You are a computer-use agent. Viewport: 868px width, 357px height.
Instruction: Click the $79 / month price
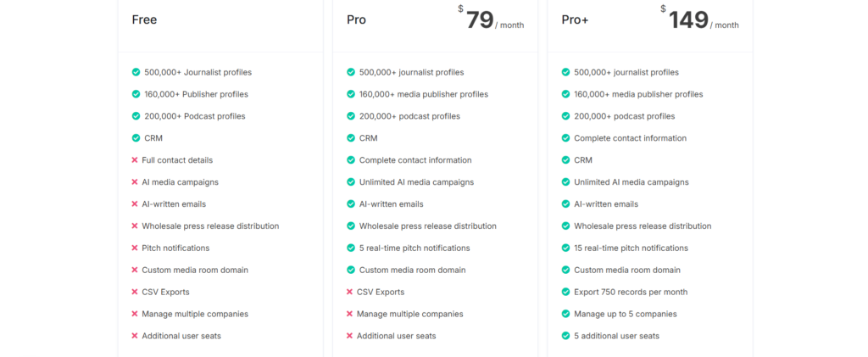(x=491, y=20)
